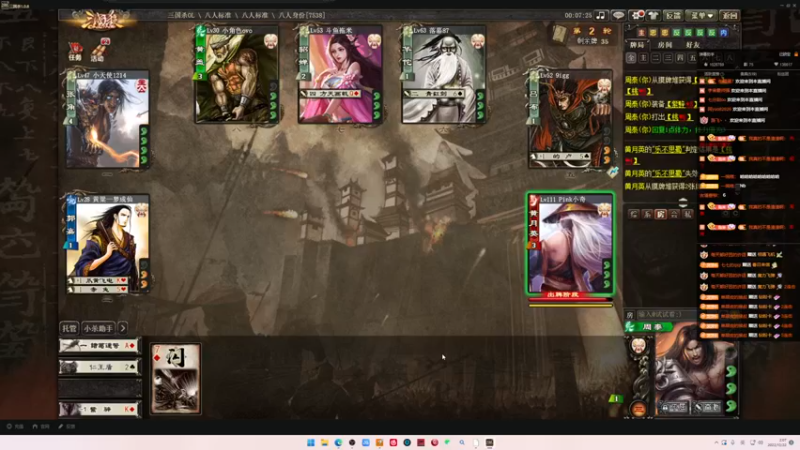
Task: Select the 三 log filter button
Action: (668, 58)
